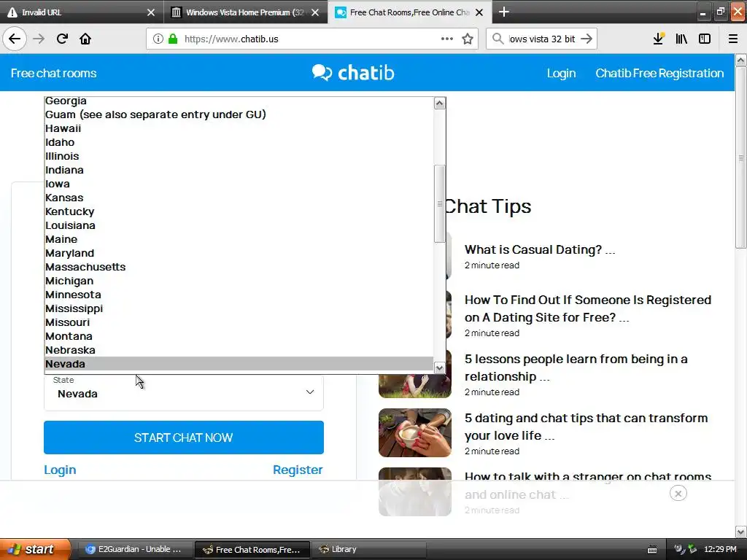Switch to Windows Vista Home Premium tab
This screenshot has width=747, height=560.
point(245,12)
